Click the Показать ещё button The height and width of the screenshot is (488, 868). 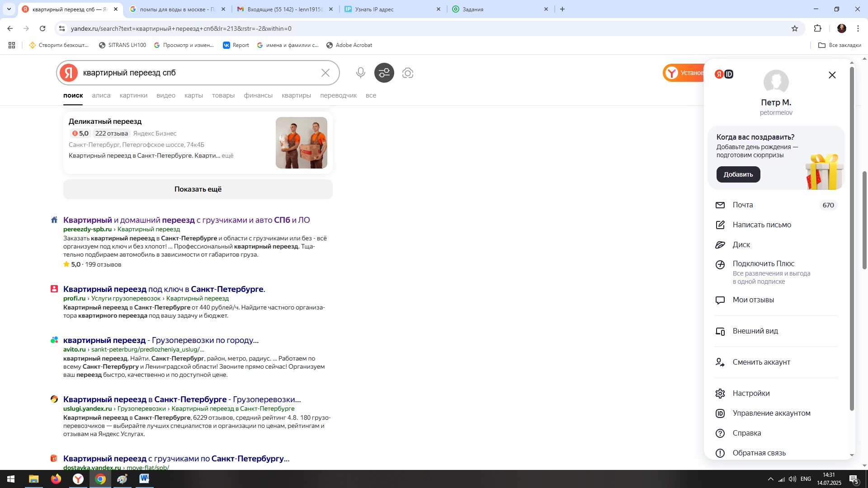pyautogui.click(x=198, y=189)
